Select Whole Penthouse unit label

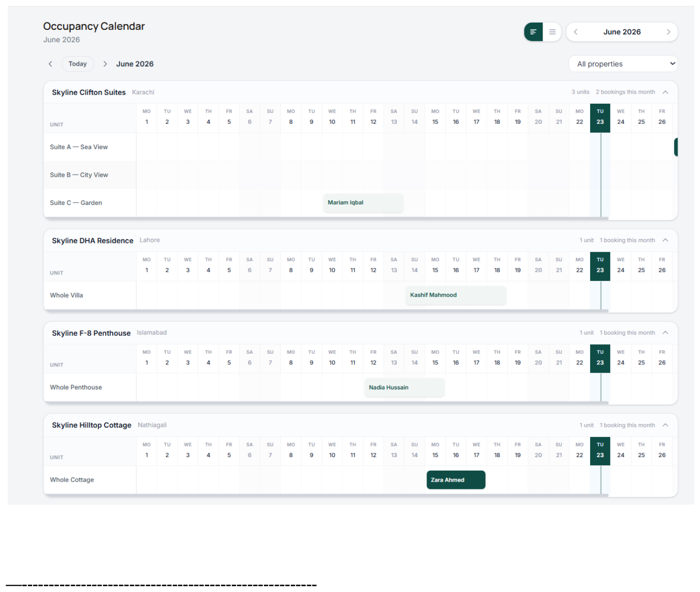(76, 387)
